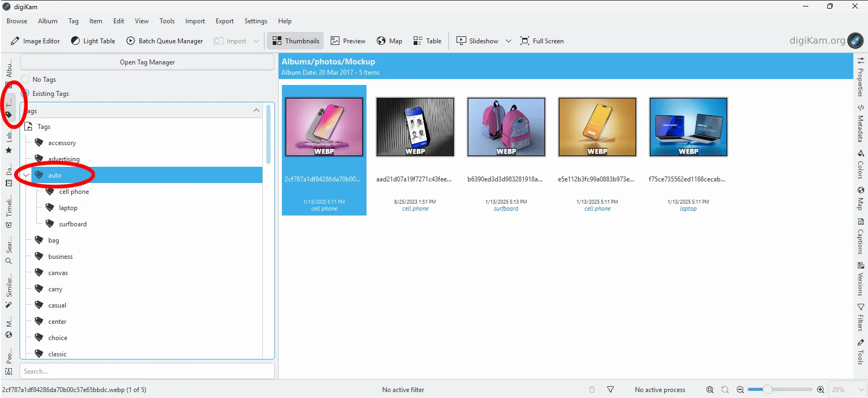Switch to Thumbnails view
This screenshot has height=398, width=868.
coord(295,41)
